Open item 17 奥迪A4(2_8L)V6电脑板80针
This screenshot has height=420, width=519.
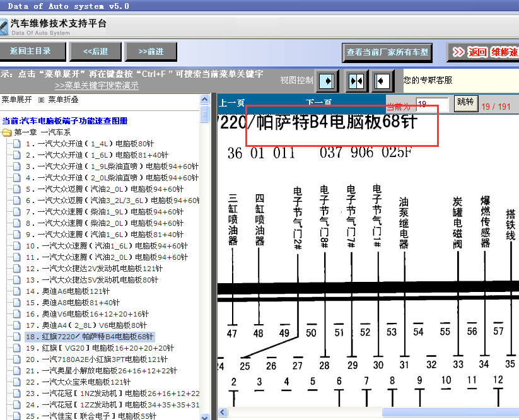click(86, 325)
